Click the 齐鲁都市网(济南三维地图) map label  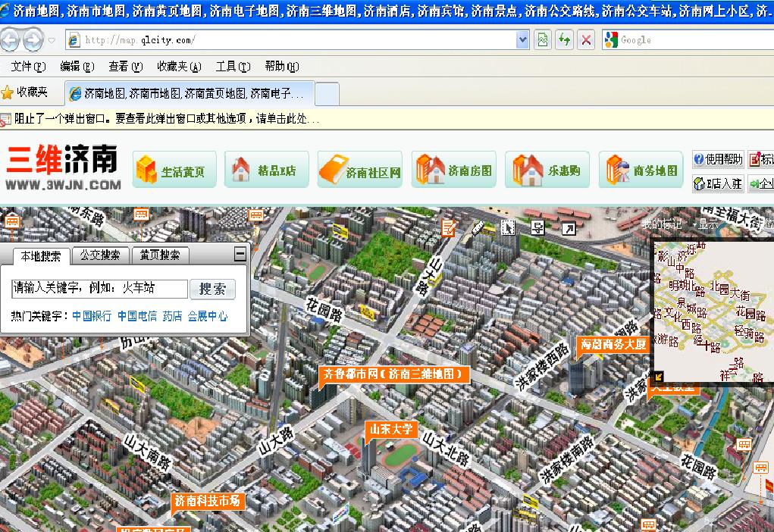pos(393,374)
